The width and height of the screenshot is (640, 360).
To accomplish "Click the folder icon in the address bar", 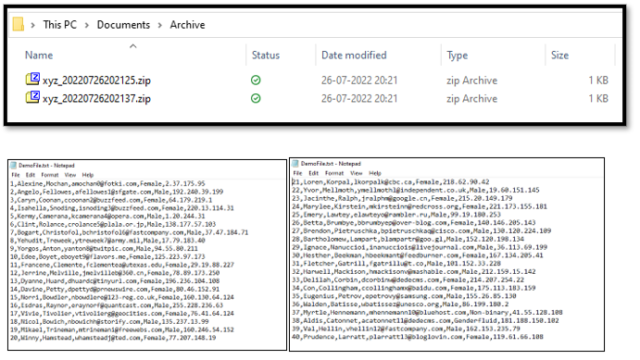I will (18, 24).
